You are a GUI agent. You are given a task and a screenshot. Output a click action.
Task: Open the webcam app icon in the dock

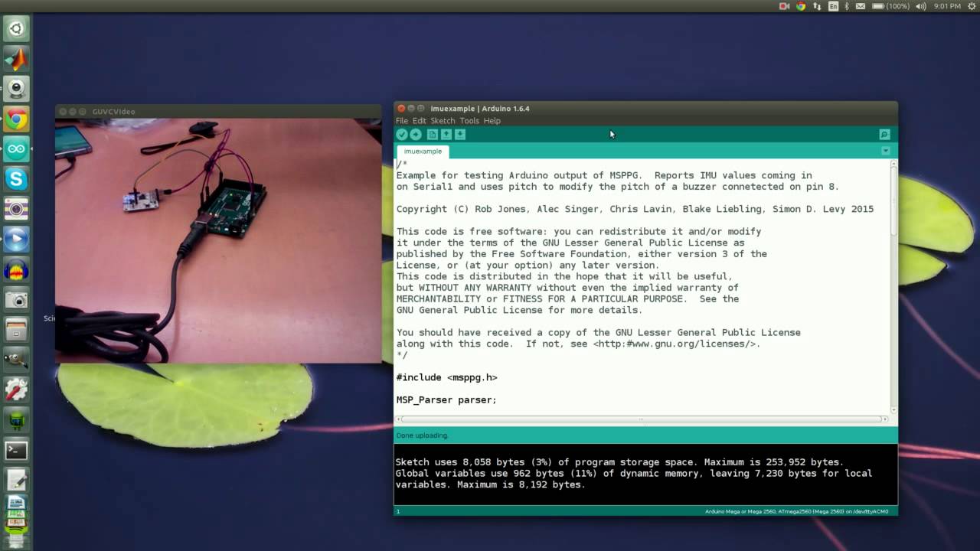tap(16, 89)
